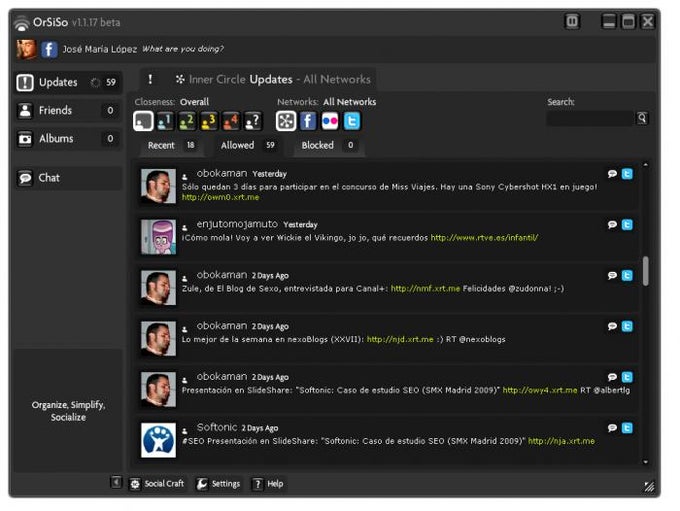Open link http://nja.xrt.me
The image size is (680, 511).
(x=561, y=441)
